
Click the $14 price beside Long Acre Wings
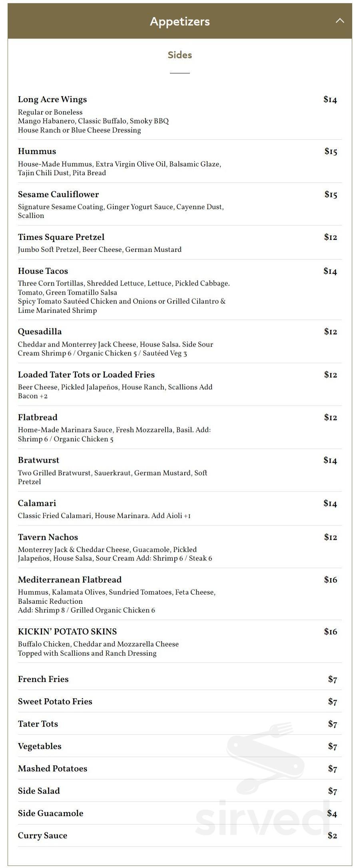tap(331, 99)
